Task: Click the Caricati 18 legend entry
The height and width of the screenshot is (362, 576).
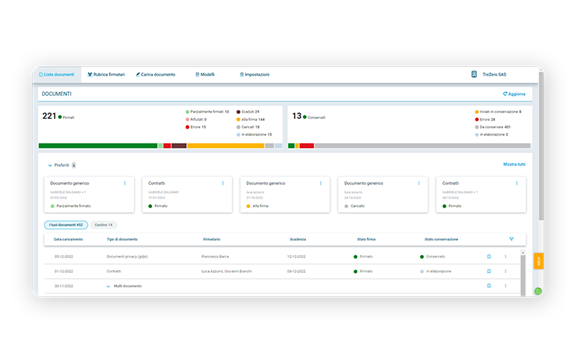Action: coord(248,127)
